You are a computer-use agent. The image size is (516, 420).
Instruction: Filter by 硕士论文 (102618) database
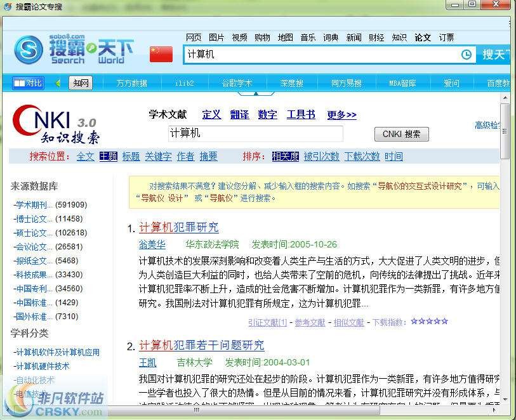click(50, 233)
